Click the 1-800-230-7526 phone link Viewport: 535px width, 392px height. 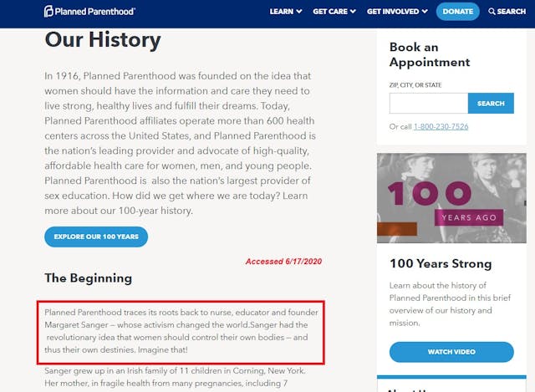(x=441, y=126)
